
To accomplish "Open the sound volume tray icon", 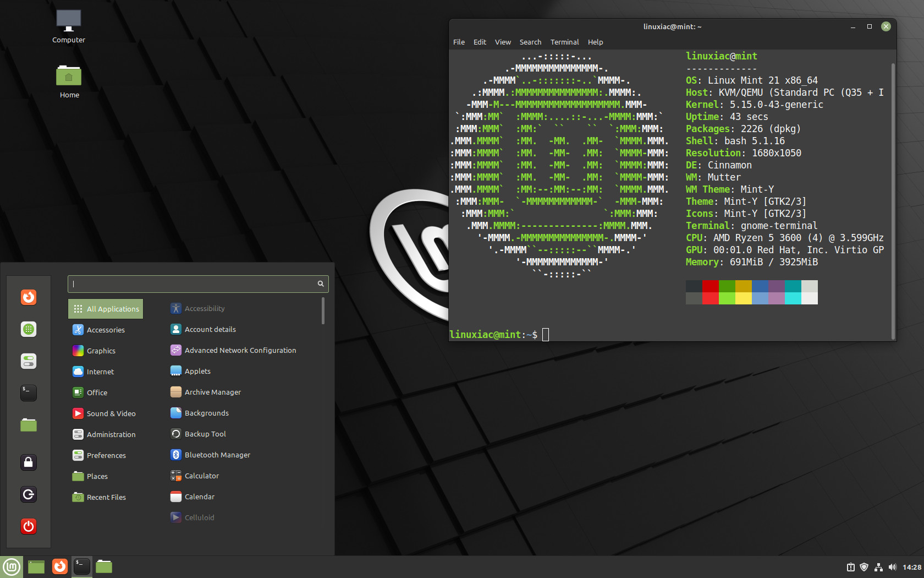I will [892, 567].
